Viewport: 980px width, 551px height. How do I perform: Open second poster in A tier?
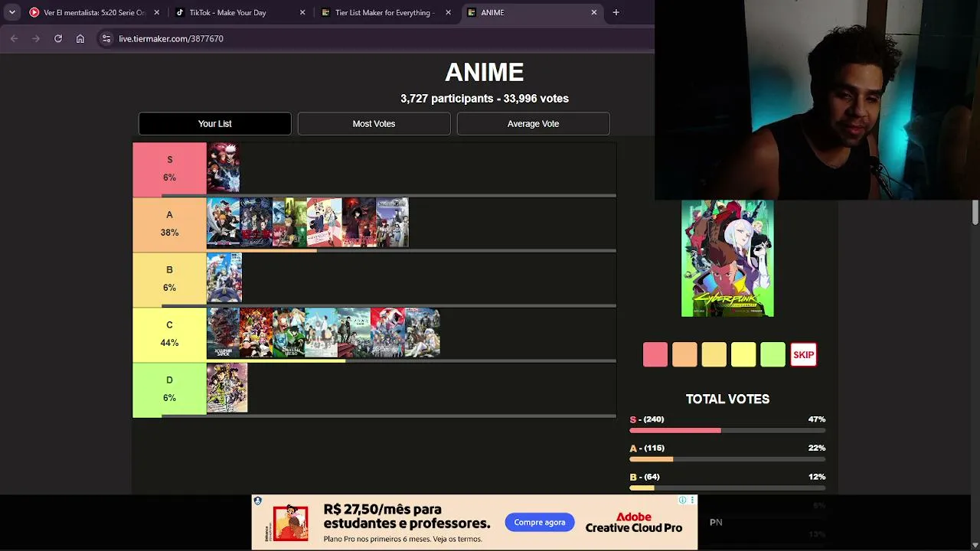click(256, 223)
